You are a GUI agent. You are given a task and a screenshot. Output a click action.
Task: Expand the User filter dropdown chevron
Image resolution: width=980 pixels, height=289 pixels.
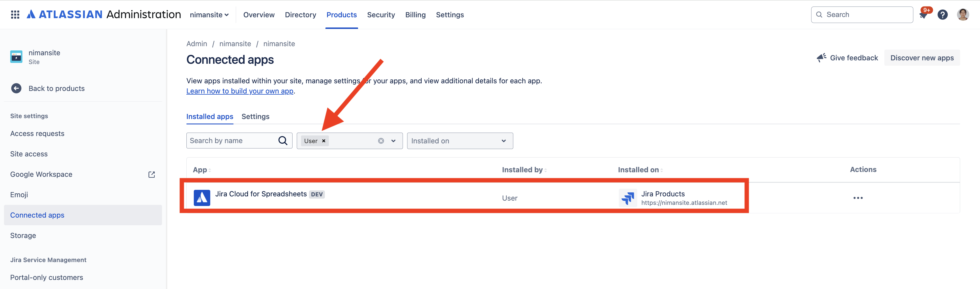(x=393, y=141)
